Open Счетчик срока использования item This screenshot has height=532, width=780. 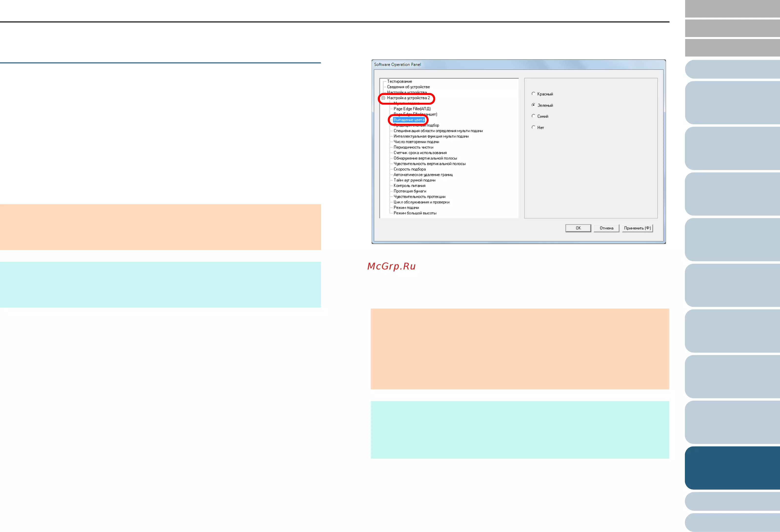420,153
